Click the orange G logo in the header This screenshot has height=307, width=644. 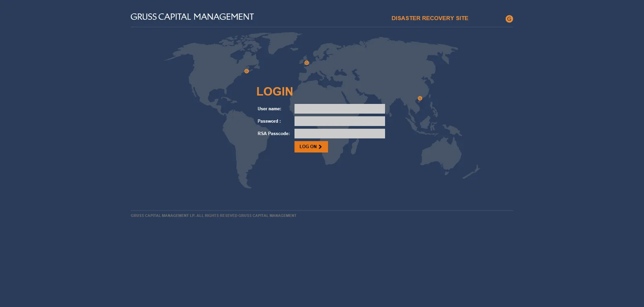[509, 19]
